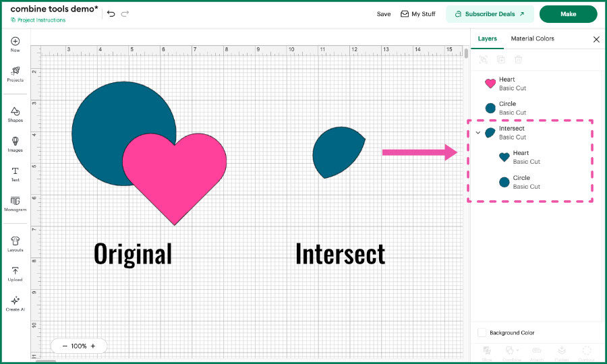Open My Stuff

417,14
